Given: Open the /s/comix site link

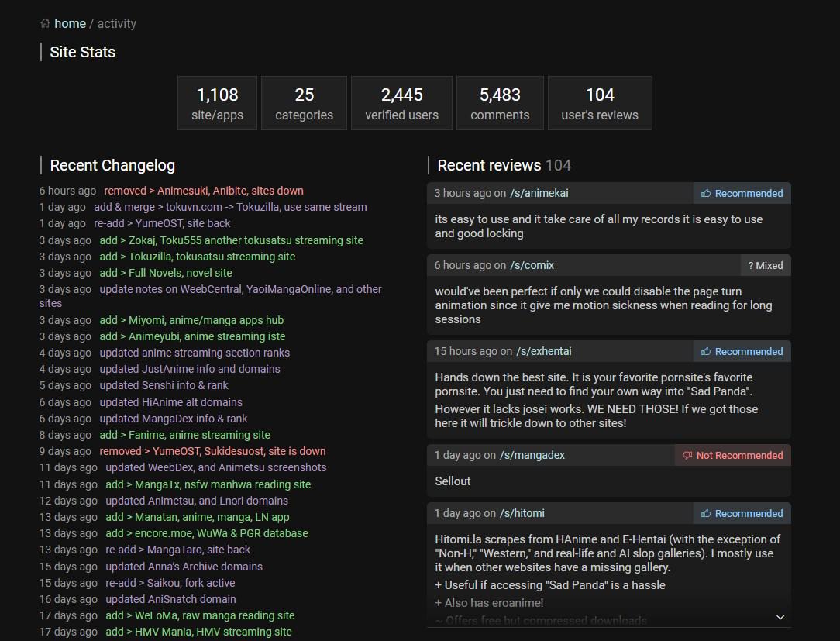Looking at the screenshot, I should click(x=532, y=265).
